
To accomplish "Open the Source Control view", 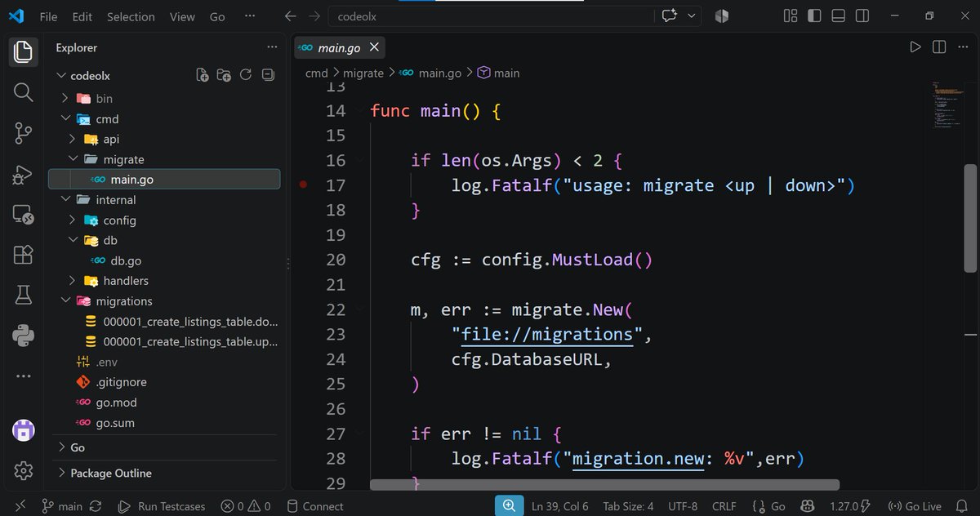I will [x=23, y=134].
